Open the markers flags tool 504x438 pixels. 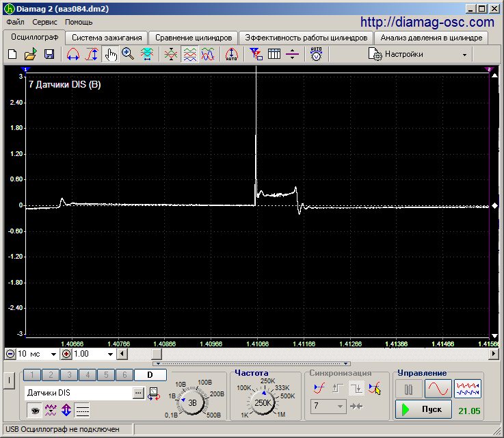[256, 54]
